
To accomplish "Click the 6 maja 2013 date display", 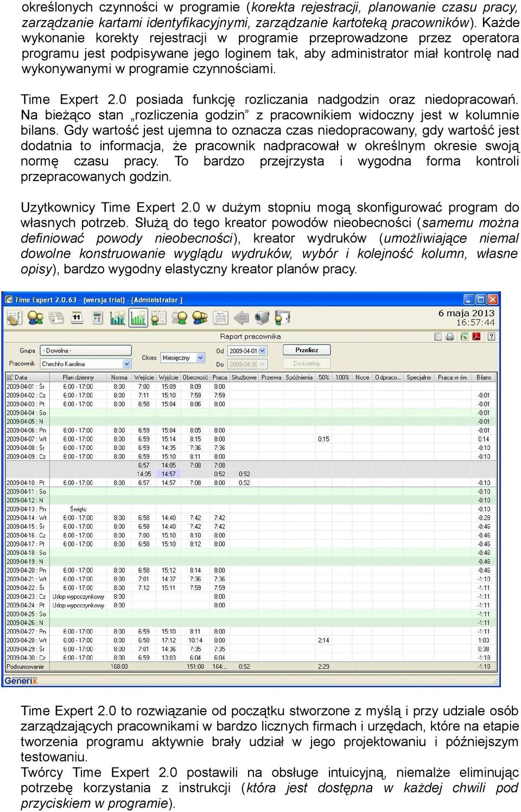I will 466,313.
